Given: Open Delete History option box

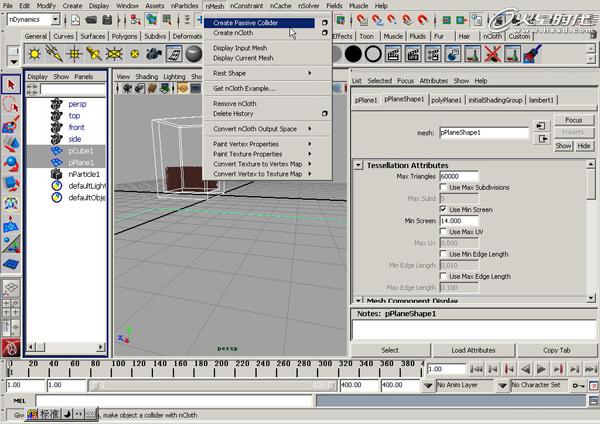Looking at the screenshot, I should [324, 113].
